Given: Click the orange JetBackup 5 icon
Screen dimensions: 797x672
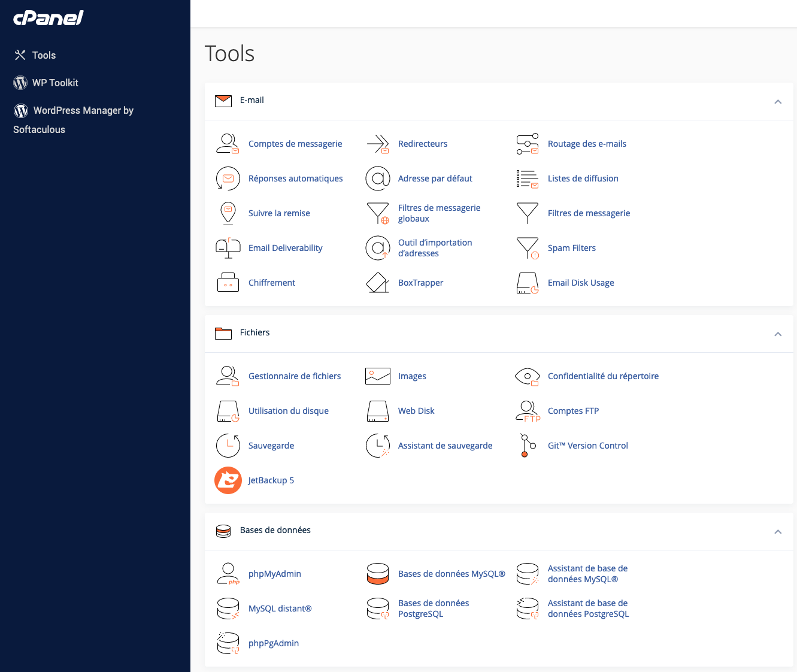Looking at the screenshot, I should pyautogui.click(x=228, y=480).
